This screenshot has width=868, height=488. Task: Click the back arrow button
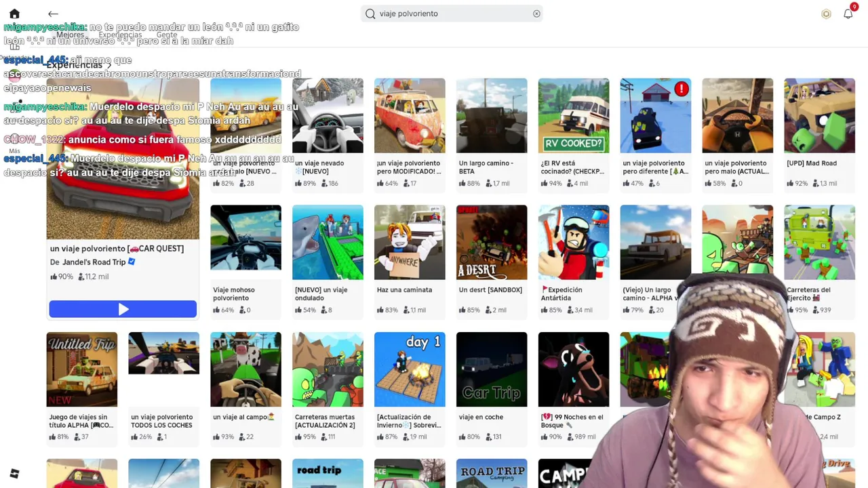coord(53,14)
